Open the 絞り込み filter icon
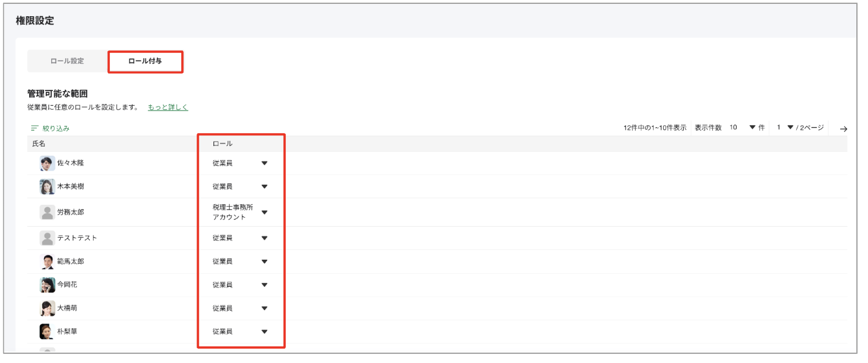This screenshot has width=868, height=363. (x=34, y=129)
